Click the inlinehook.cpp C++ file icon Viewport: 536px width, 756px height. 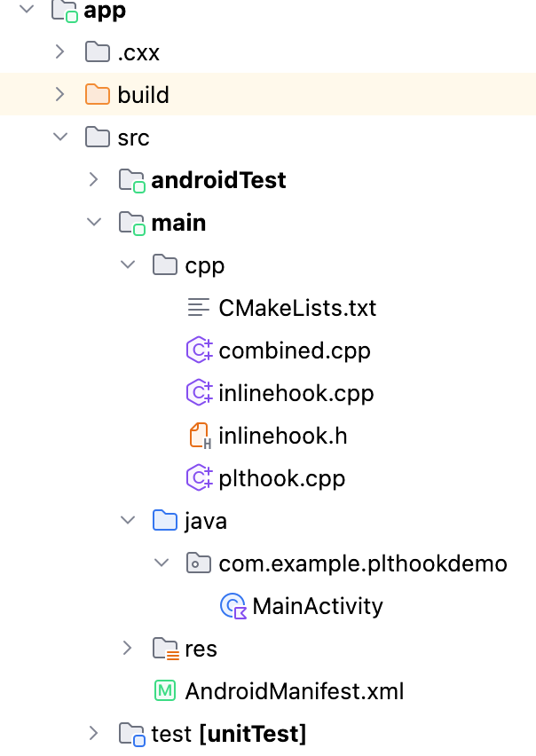(199, 393)
